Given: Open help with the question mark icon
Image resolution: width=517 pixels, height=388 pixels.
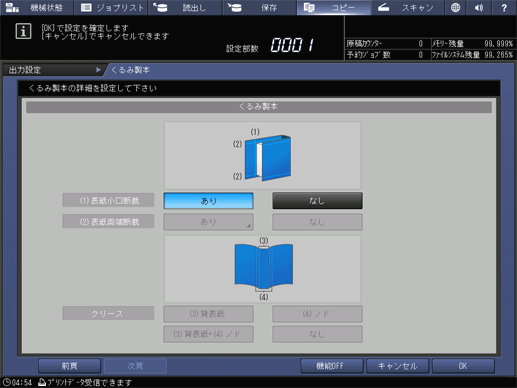Looking at the screenshot, I should 504,7.
